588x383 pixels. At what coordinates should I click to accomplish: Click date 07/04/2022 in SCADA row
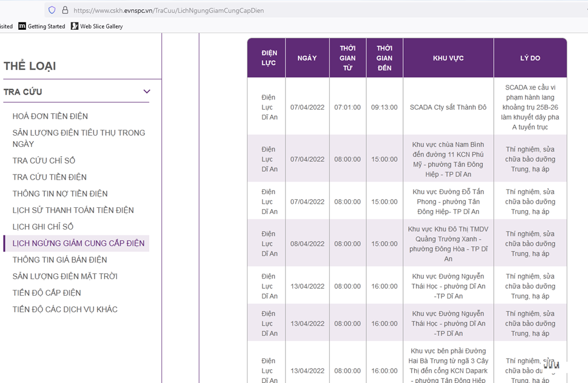click(x=307, y=107)
